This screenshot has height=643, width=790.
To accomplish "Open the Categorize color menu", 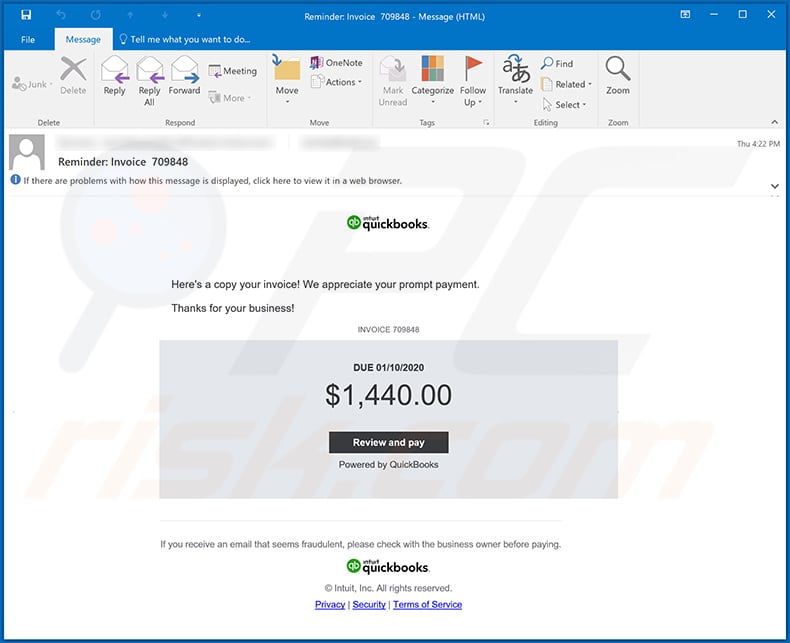I will [432, 81].
